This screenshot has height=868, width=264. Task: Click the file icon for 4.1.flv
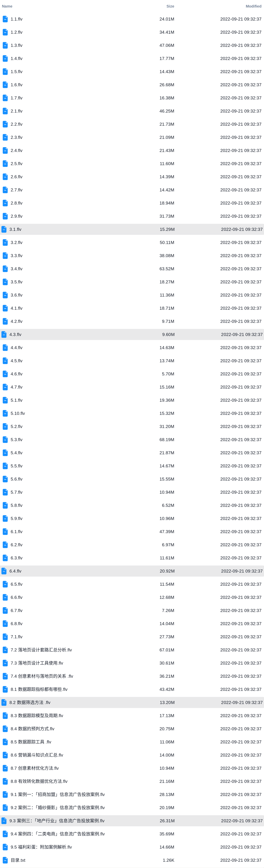pyautogui.click(x=5, y=308)
